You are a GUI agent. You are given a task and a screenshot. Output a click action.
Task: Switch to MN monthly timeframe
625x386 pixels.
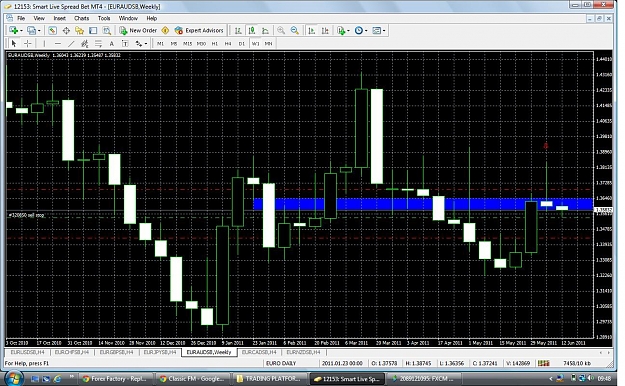269,43
